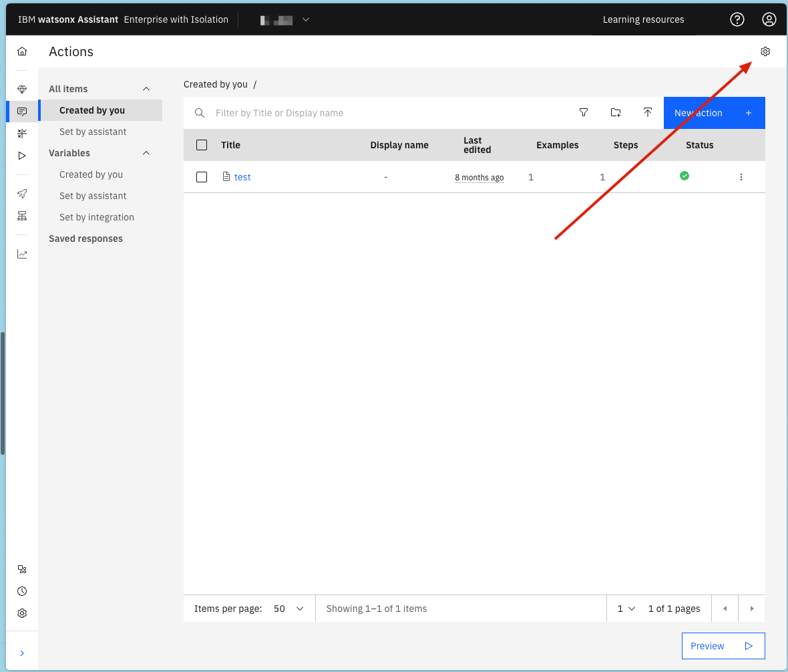Open the Home icon in sidebar
Image resolution: width=788 pixels, height=672 pixels.
pos(22,51)
